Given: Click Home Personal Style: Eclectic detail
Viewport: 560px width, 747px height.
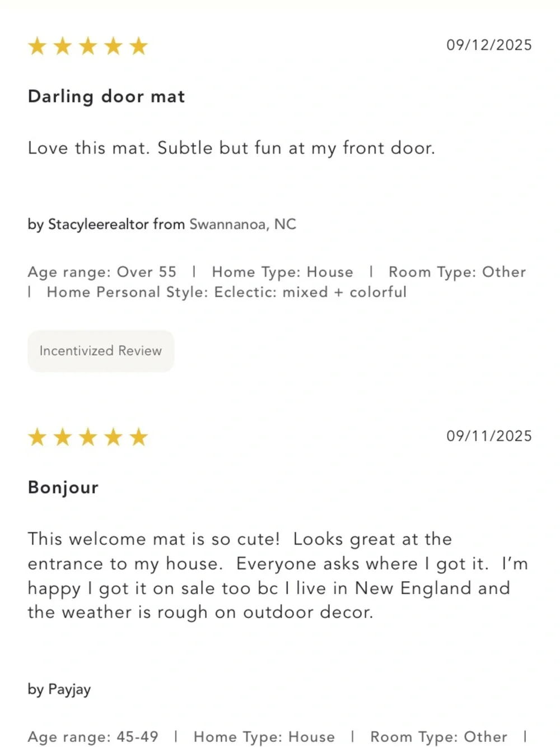Looking at the screenshot, I should click(x=227, y=292).
